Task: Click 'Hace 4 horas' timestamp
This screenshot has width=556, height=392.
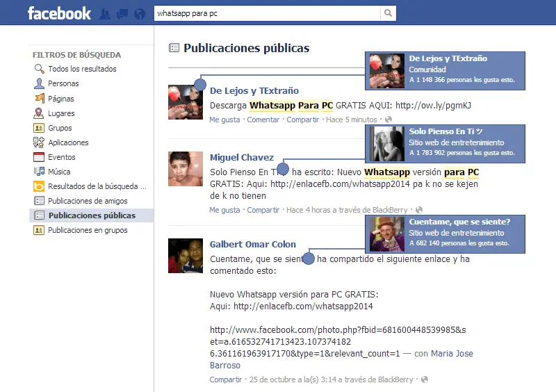Action: [308, 210]
